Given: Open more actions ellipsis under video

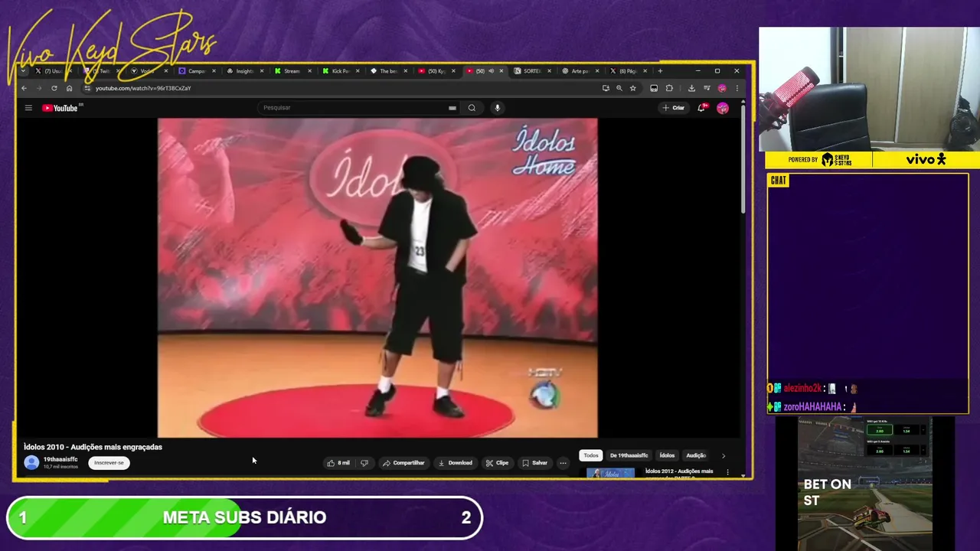Looking at the screenshot, I should point(563,463).
